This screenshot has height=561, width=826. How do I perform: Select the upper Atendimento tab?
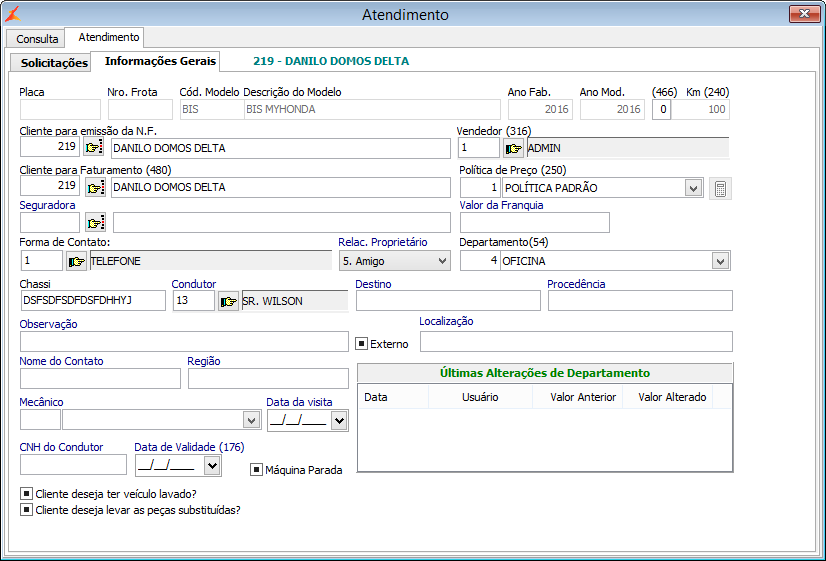pos(109,37)
